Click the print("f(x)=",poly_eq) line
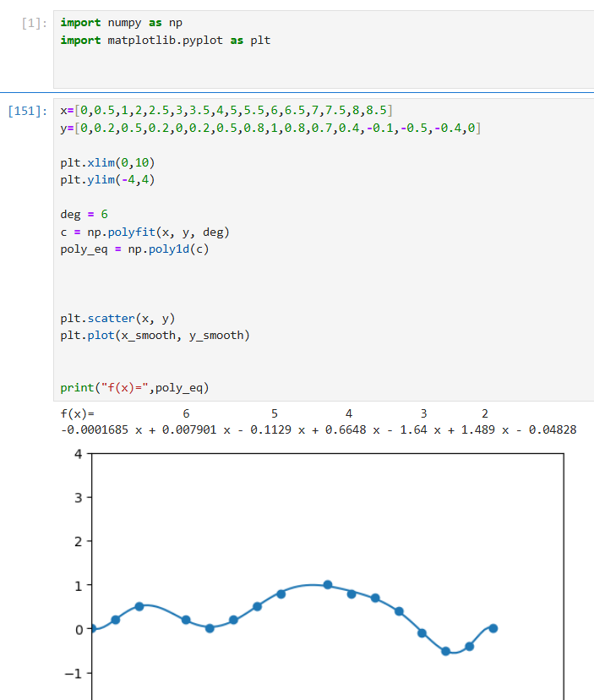The width and height of the screenshot is (594, 700). coord(135,387)
